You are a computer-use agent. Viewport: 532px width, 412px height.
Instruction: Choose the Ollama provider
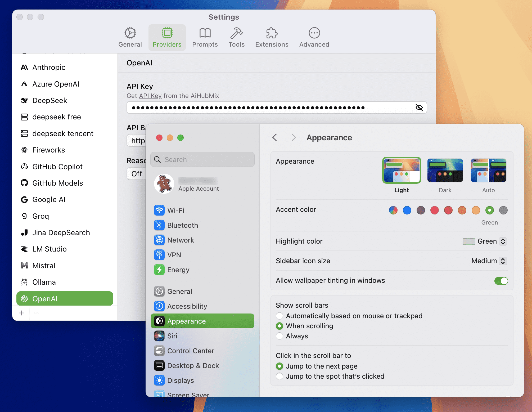[65, 282]
